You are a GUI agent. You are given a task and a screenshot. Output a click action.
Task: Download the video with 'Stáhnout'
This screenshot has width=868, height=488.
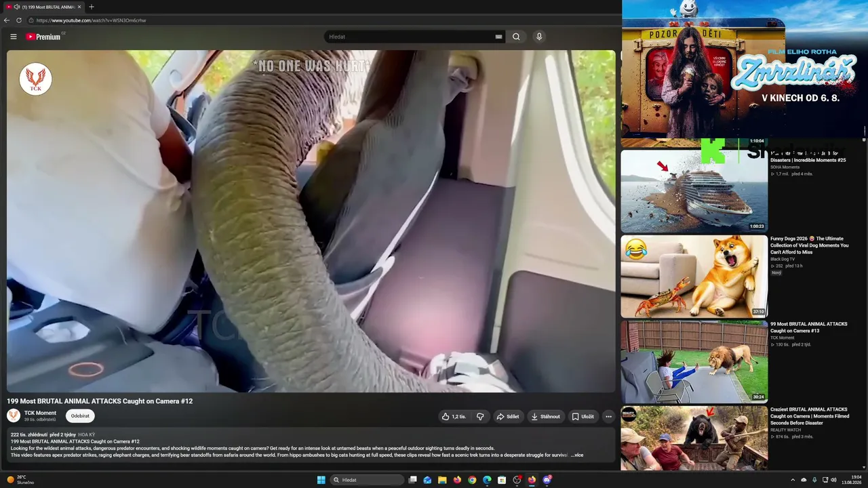tap(546, 417)
